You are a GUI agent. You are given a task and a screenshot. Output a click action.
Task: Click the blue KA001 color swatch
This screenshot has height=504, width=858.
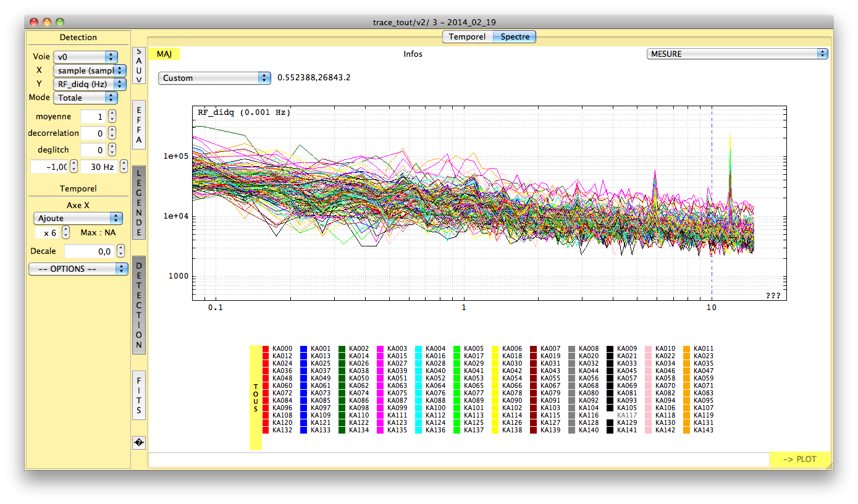[303, 349]
